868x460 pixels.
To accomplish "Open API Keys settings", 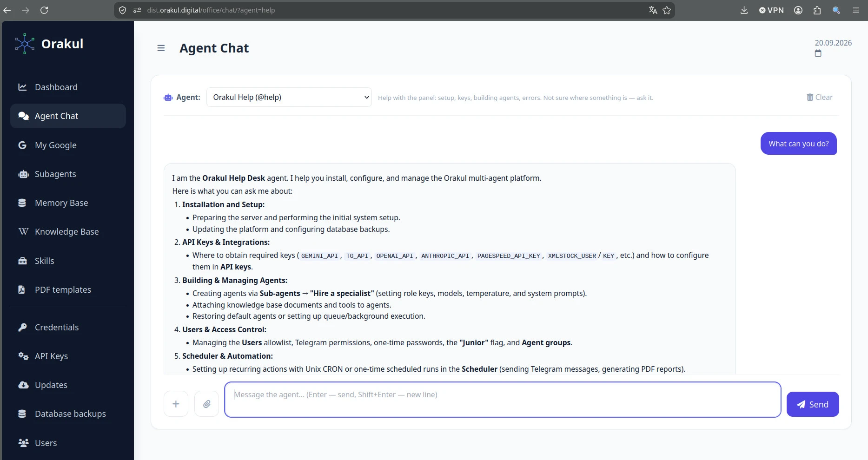I will tap(68, 356).
